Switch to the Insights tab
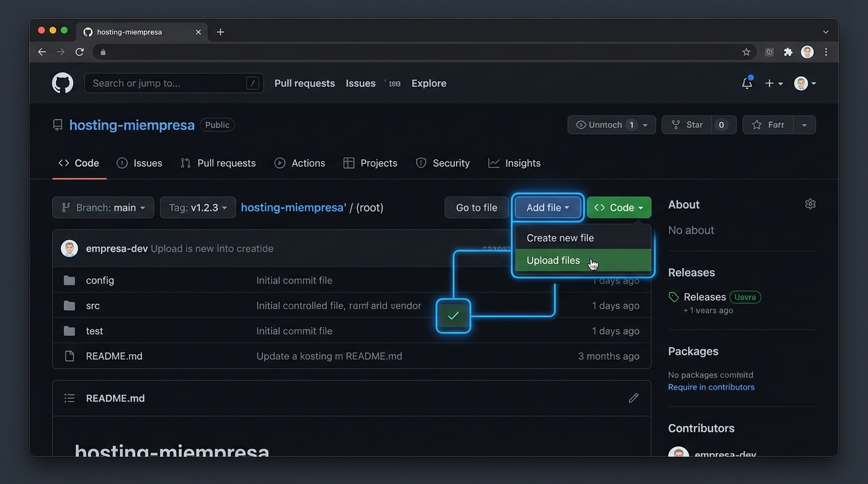 [515, 163]
